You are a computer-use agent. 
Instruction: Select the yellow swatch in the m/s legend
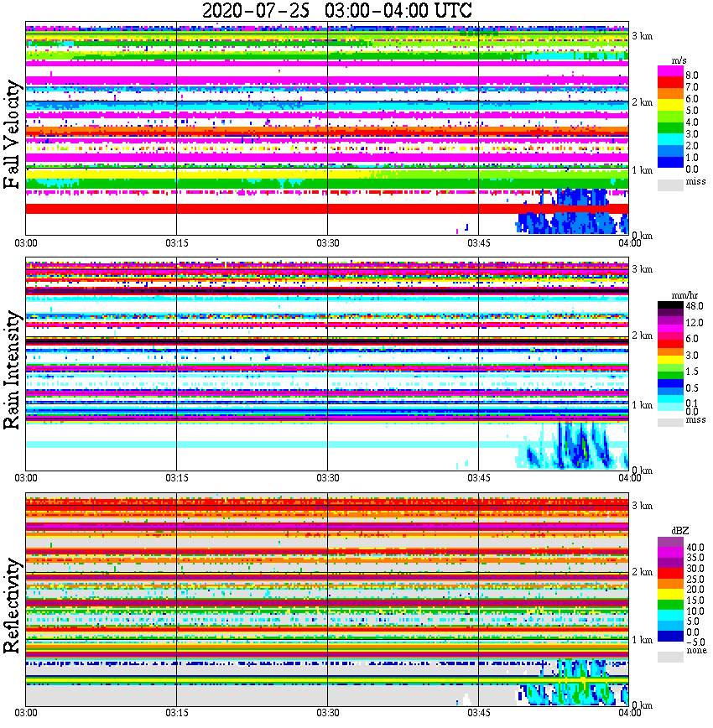[670, 106]
